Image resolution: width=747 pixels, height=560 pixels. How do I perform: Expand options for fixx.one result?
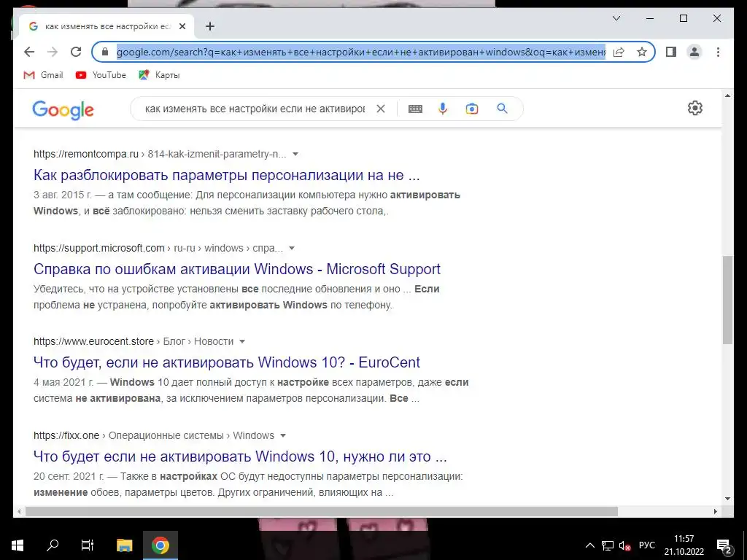283,436
